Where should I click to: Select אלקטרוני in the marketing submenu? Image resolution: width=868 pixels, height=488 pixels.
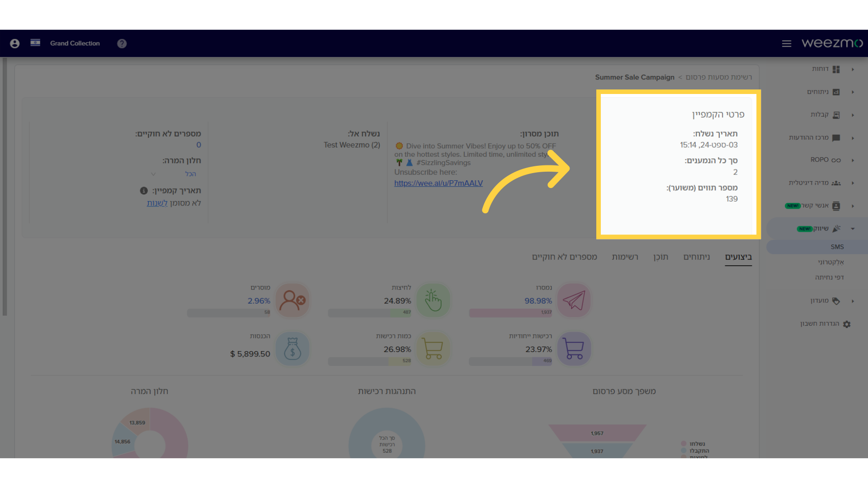coord(831,263)
